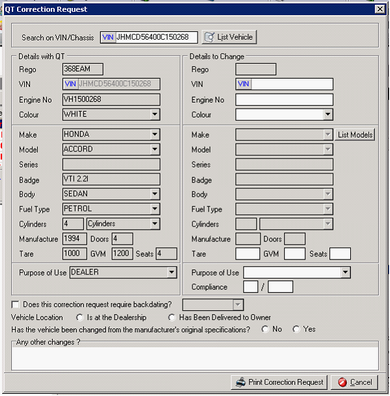Click the List Models button
Image resolution: width=390 pixels, height=396 pixels.
coord(355,135)
